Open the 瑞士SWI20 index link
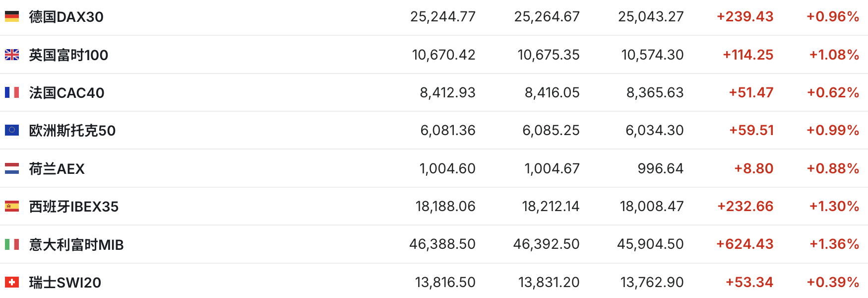The width and height of the screenshot is (868, 298). click(x=65, y=283)
